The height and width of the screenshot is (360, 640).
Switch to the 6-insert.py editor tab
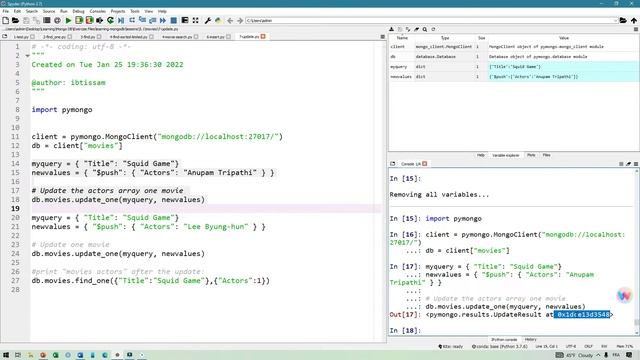tap(215, 37)
